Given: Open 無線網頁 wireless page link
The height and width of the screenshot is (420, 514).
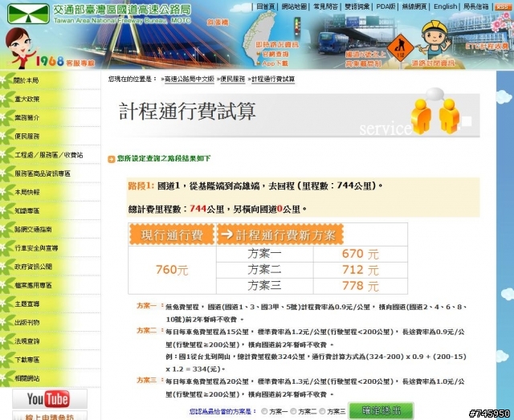Looking at the screenshot, I should click(x=414, y=6).
